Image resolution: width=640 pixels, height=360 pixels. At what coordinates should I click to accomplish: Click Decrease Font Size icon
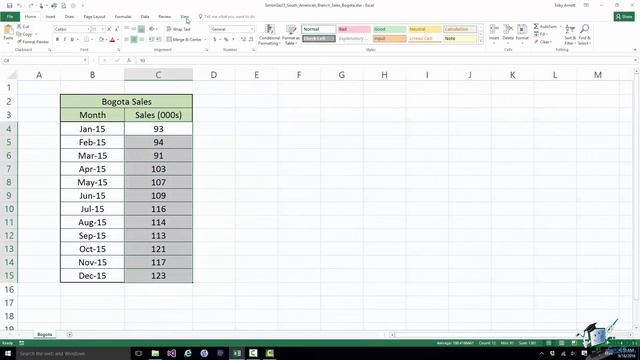coord(116,29)
